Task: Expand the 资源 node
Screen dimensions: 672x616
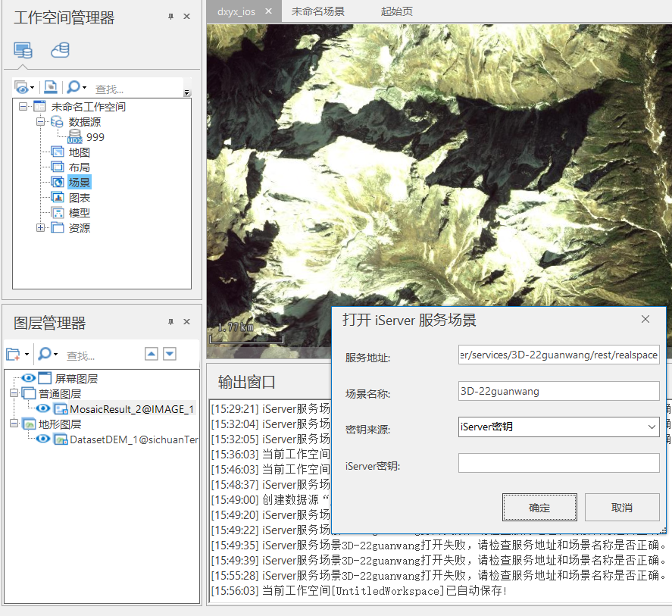Action: click(x=40, y=227)
